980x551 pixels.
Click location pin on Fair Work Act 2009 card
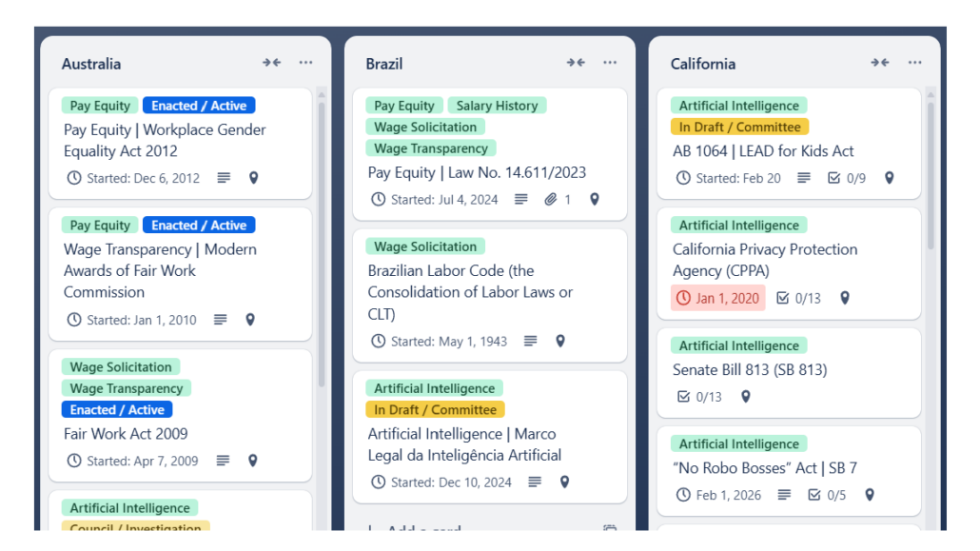[253, 461]
